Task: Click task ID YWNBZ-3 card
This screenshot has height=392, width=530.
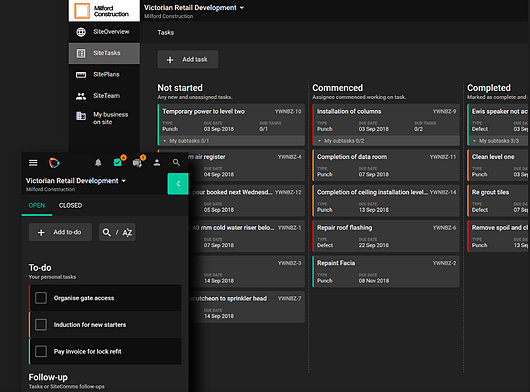Action: (x=247, y=272)
